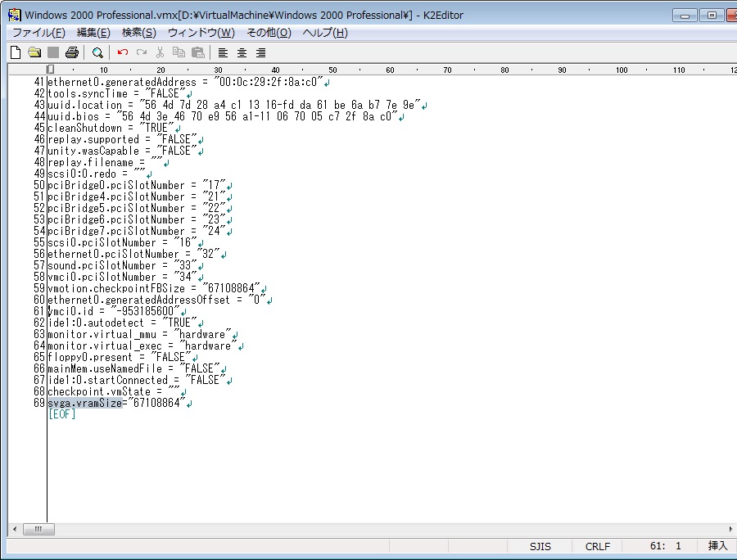Click the svga.vramSize text on line 69
Screen dimensions: 737x560
coord(84,403)
